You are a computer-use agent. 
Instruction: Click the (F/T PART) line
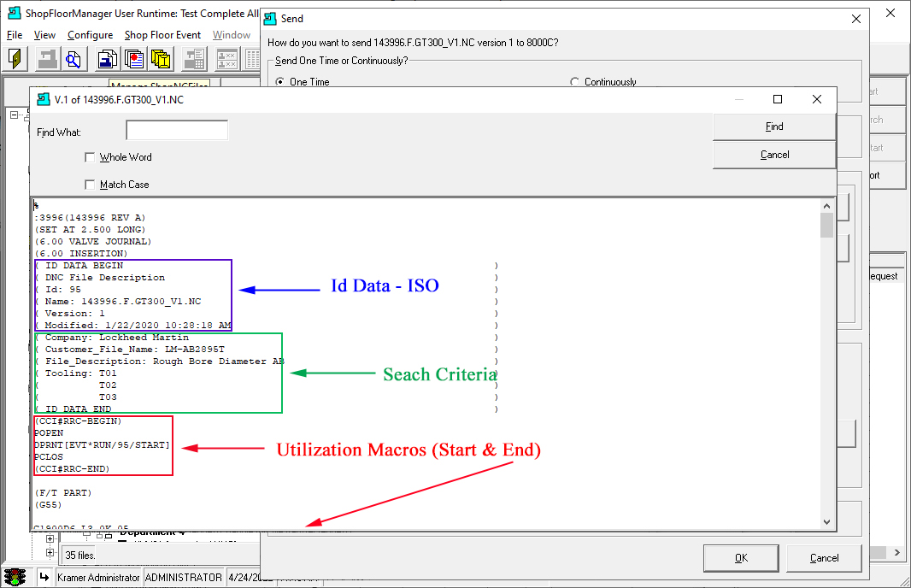(63, 493)
